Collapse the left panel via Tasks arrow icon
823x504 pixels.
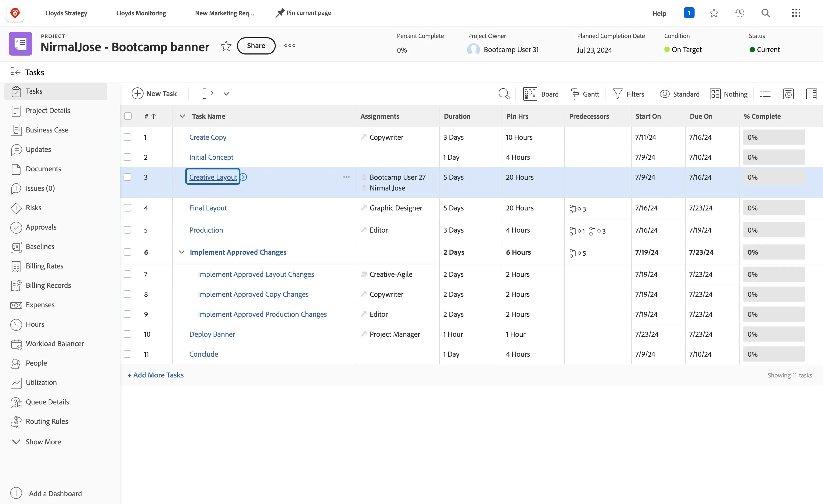click(x=15, y=72)
